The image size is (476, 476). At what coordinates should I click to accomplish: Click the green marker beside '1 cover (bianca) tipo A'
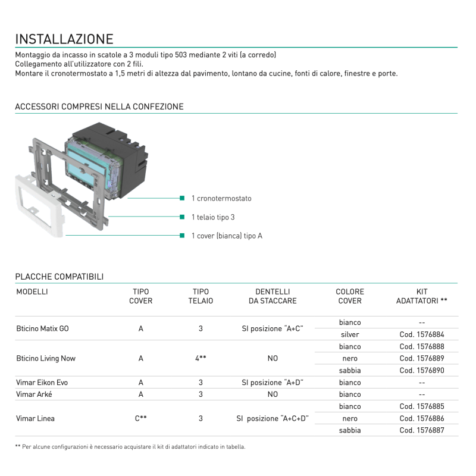(182, 236)
